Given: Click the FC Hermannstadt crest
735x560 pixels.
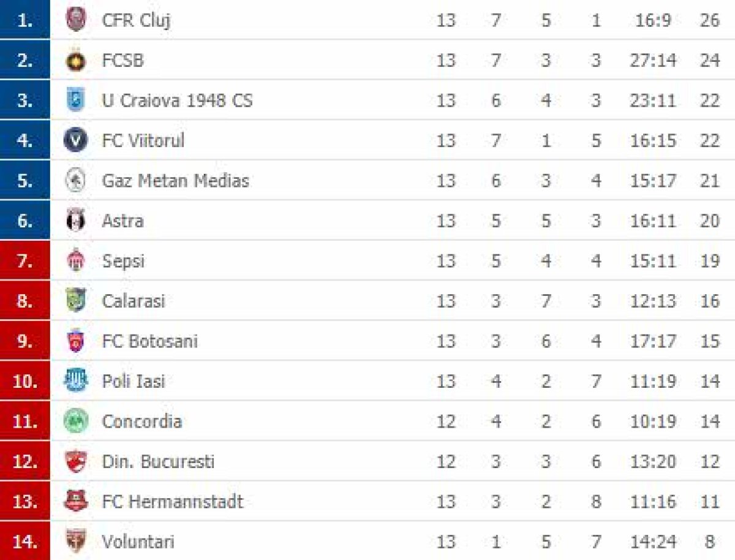Looking at the screenshot, I should coord(75,502).
